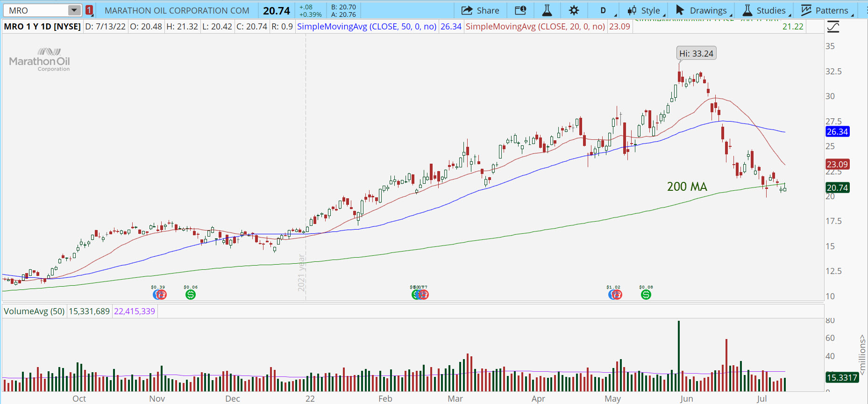Click the 12.5 label on price axis
The image size is (868, 404).
[x=833, y=271]
